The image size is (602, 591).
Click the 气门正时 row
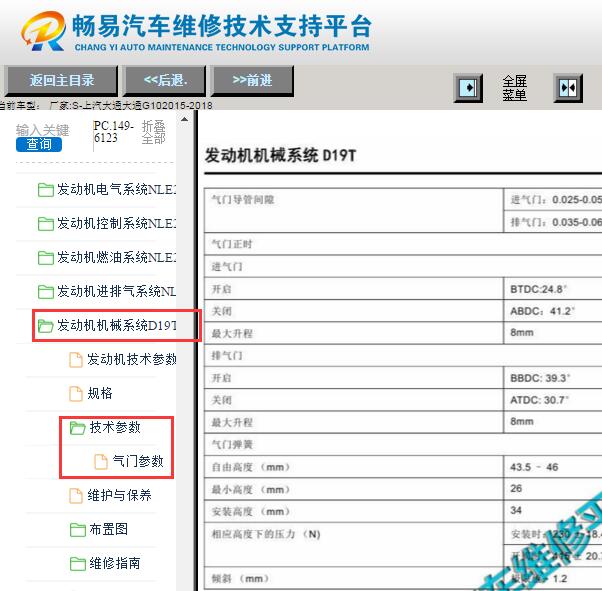tap(403, 244)
